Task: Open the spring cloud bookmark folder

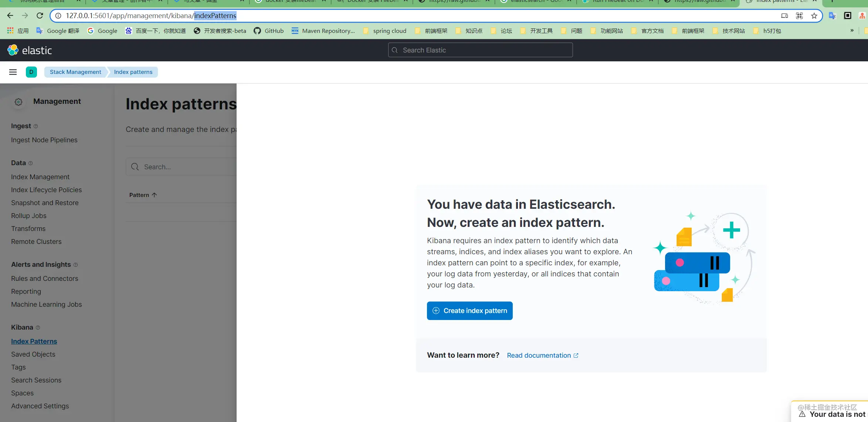Action: tap(384, 31)
